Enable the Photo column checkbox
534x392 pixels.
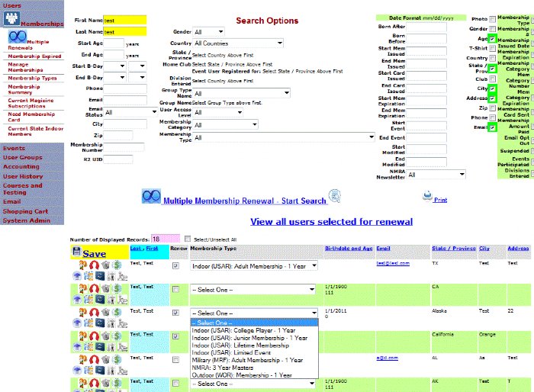click(x=493, y=19)
